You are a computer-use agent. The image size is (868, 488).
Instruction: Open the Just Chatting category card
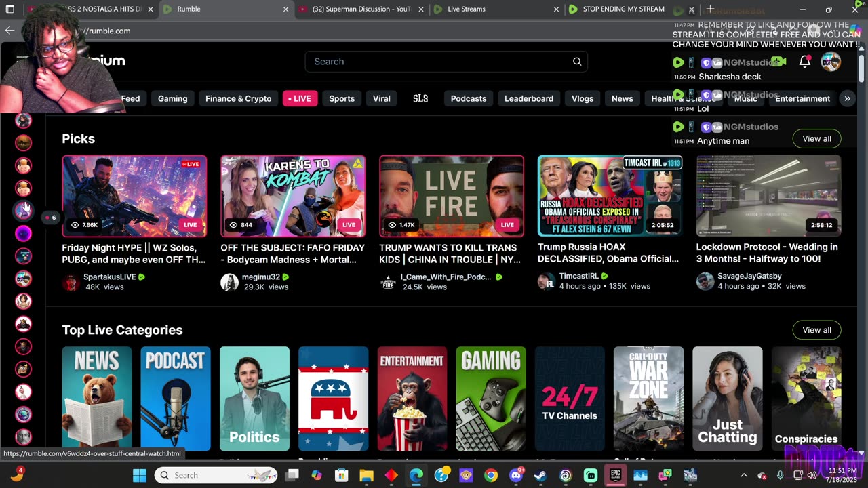pyautogui.click(x=728, y=399)
